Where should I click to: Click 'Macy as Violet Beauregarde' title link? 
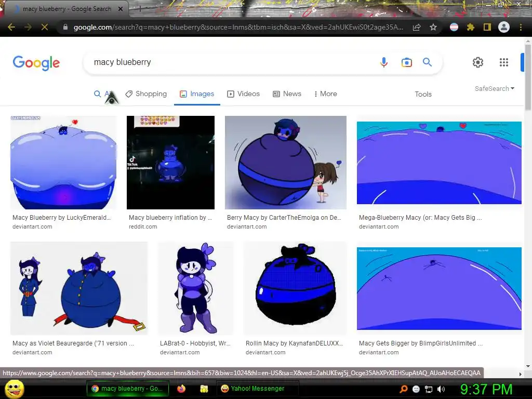coord(73,343)
